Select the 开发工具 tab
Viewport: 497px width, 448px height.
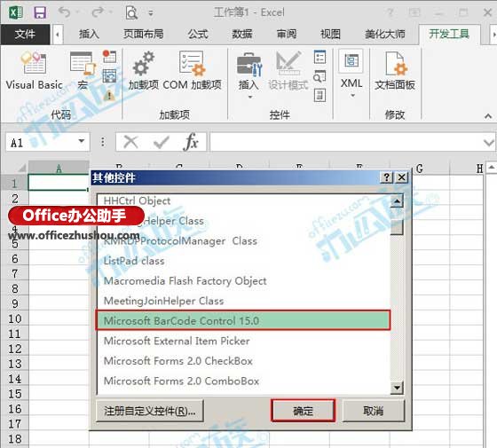tap(449, 34)
